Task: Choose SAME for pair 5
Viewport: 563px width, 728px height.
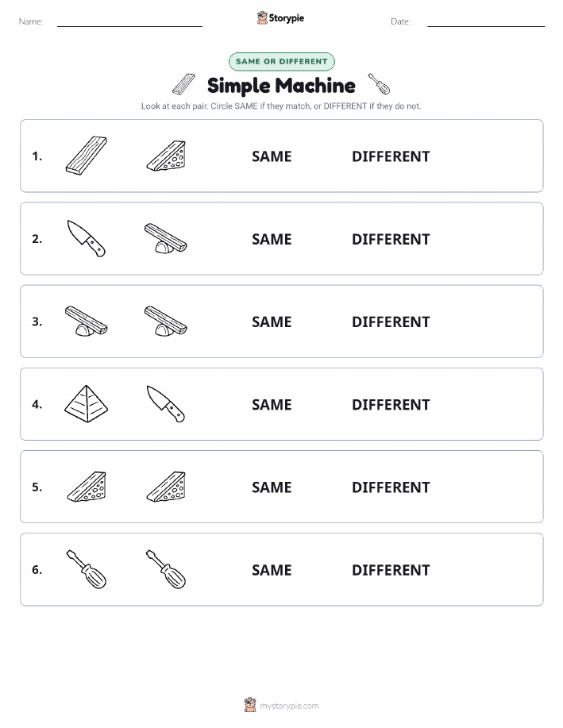Action: [x=272, y=487]
